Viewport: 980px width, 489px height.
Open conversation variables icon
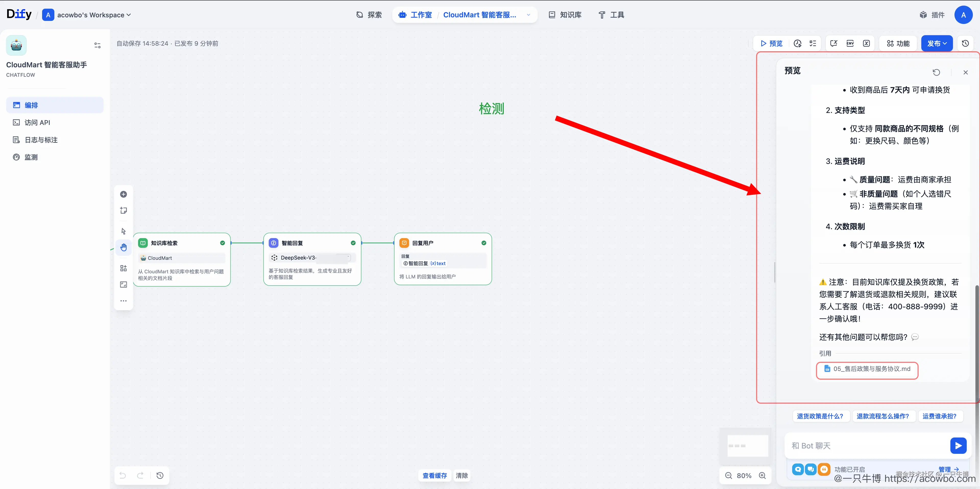tap(834, 43)
